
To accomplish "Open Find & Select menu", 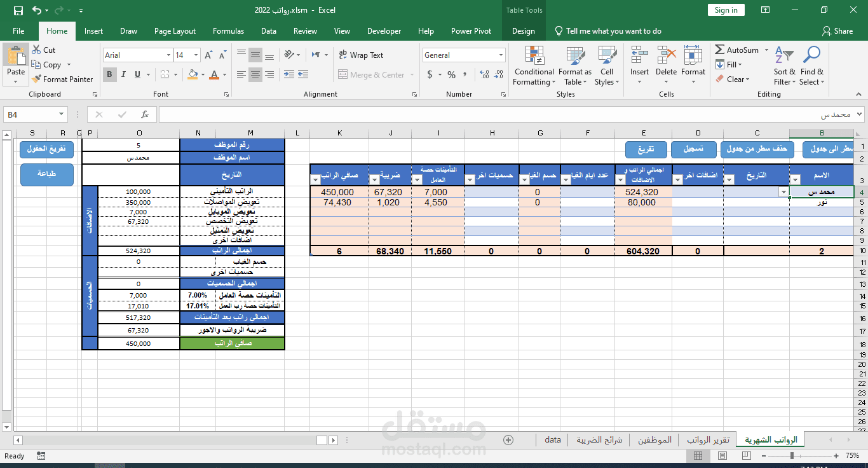I will 811,65.
